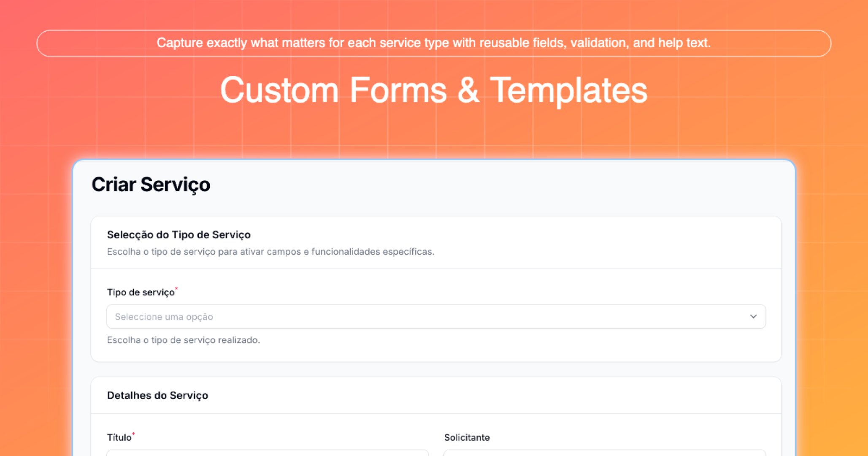Screen dimensions: 868x456
Task: Expand the Seleccione uma opção combo box
Action: coord(435,316)
